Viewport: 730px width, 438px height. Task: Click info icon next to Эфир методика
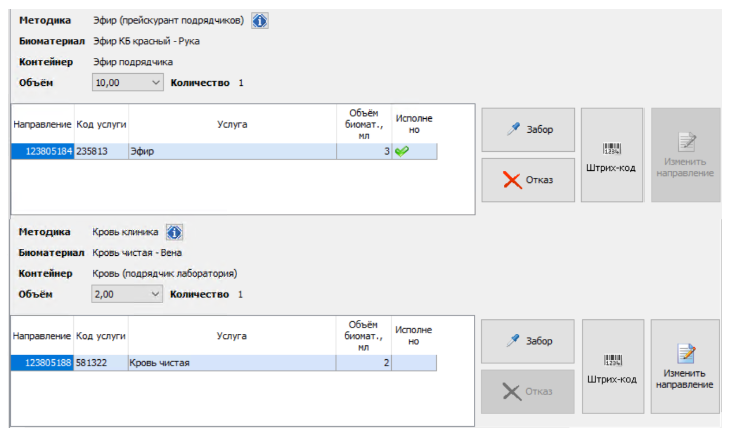pos(259,20)
